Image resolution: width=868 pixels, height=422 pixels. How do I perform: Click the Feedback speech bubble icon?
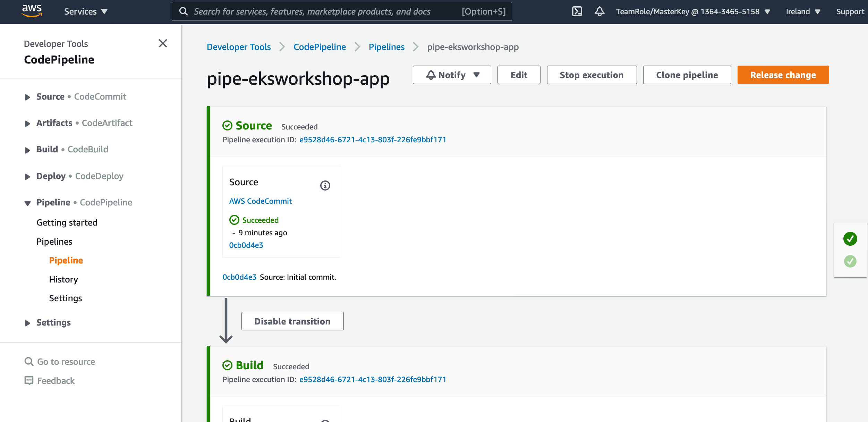click(29, 381)
